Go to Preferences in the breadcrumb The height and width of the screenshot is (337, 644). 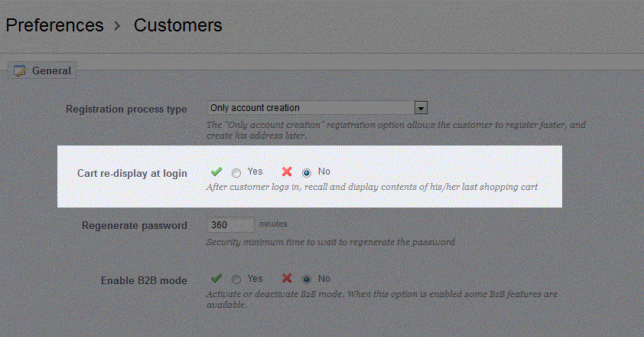pos(54,25)
